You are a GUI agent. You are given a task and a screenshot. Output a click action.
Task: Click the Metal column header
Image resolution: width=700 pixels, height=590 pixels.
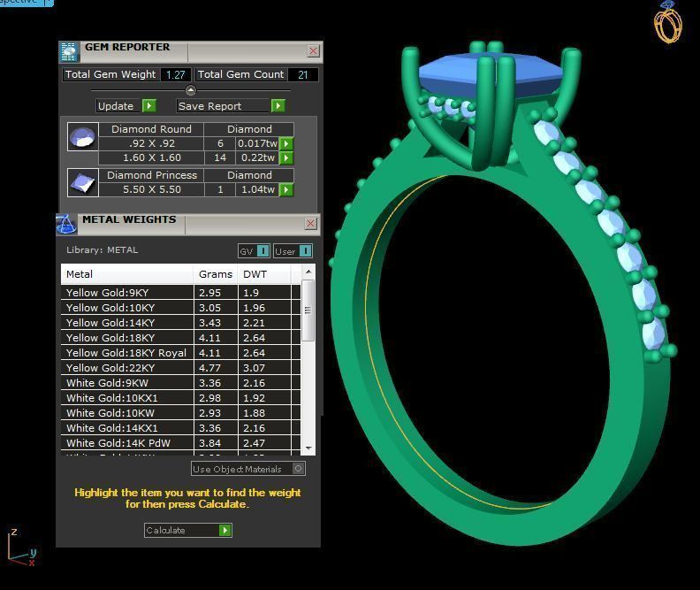(127, 274)
